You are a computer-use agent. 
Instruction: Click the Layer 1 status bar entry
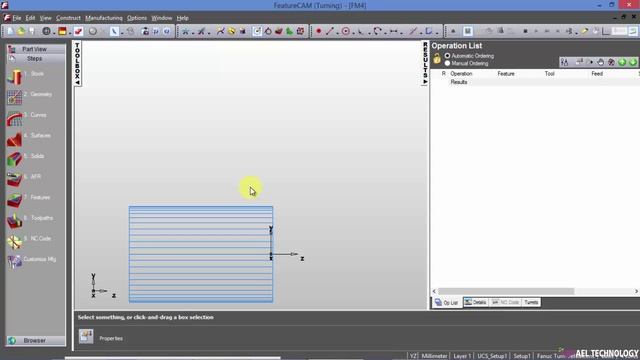(x=462, y=356)
